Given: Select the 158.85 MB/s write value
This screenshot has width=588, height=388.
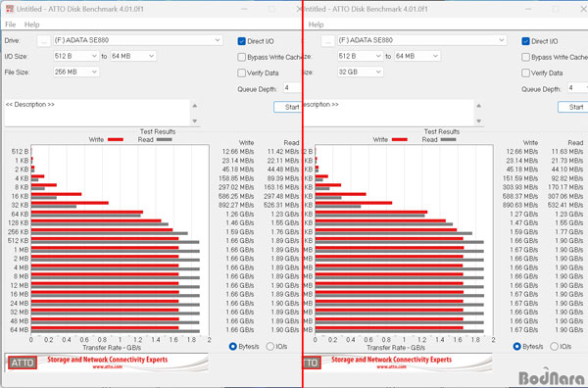Looking at the screenshot, I should coord(236,178).
